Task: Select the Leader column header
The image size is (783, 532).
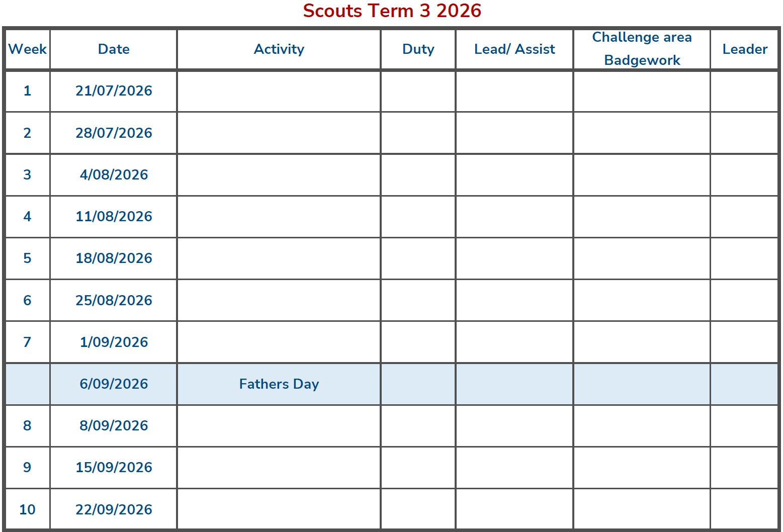Action: (x=745, y=49)
